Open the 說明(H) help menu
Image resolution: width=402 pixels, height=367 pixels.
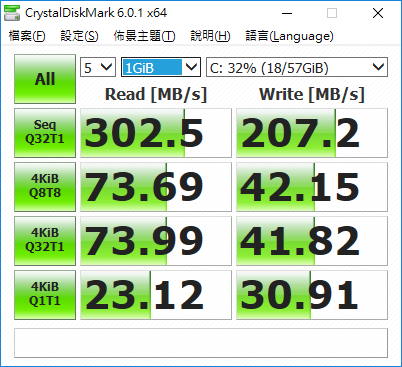click(x=210, y=36)
